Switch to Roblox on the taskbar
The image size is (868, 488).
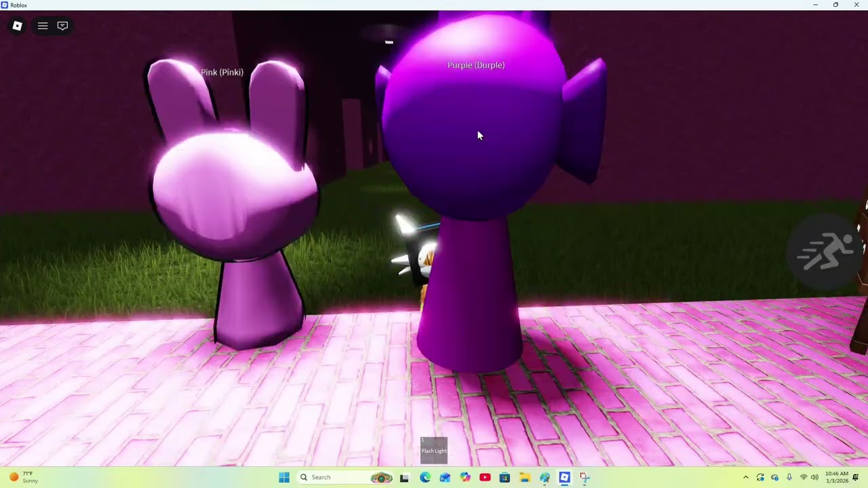pos(564,477)
